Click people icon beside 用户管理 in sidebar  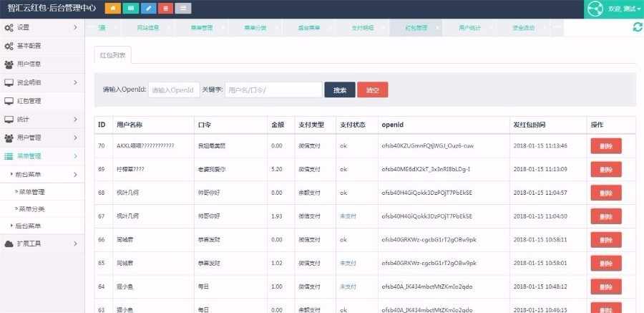9,138
